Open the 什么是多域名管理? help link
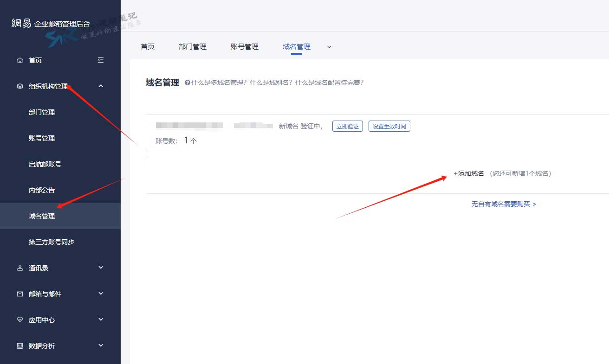The height and width of the screenshot is (364, 609). 219,83
